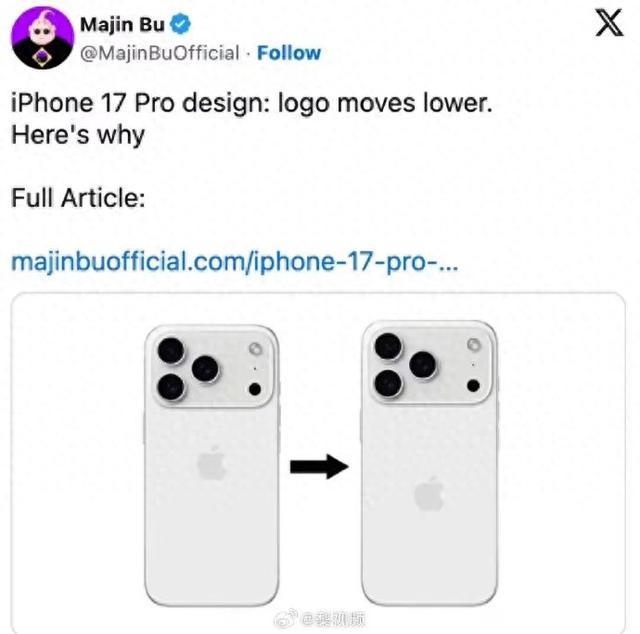Click the LiDAR sensor on right phone
This screenshot has width=640, height=634.
[473, 385]
